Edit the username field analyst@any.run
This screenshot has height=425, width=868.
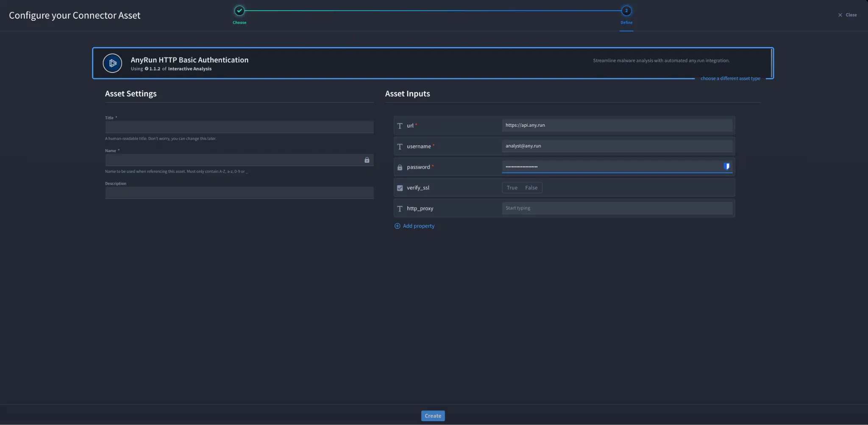click(x=617, y=146)
